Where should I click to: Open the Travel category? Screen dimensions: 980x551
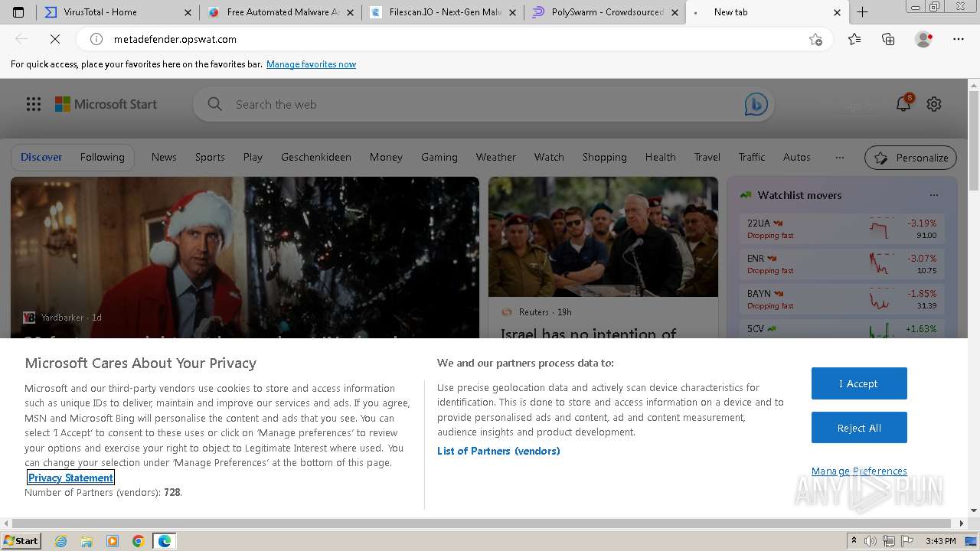tap(707, 157)
